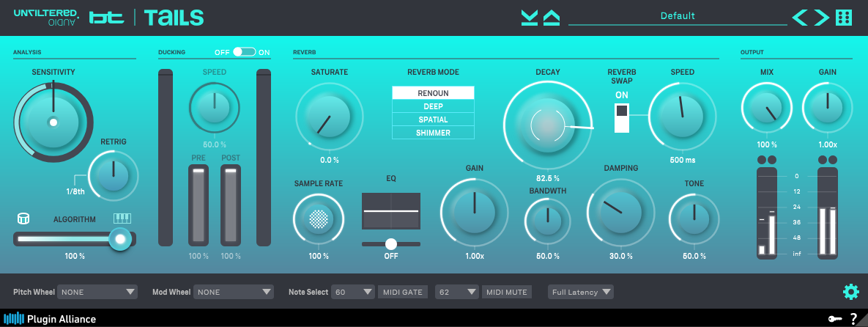Toggle the Reverb Swap switch
868x327 pixels.
click(x=622, y=118)
